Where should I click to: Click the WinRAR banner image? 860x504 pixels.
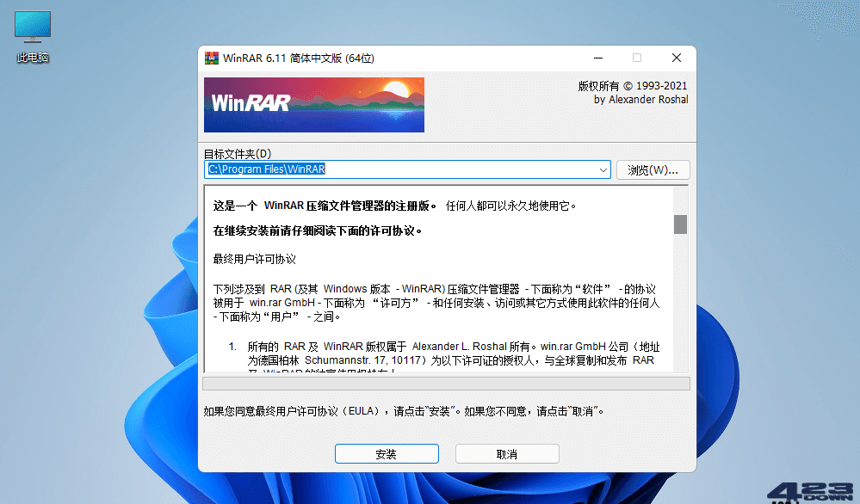(x=314, y=105)
